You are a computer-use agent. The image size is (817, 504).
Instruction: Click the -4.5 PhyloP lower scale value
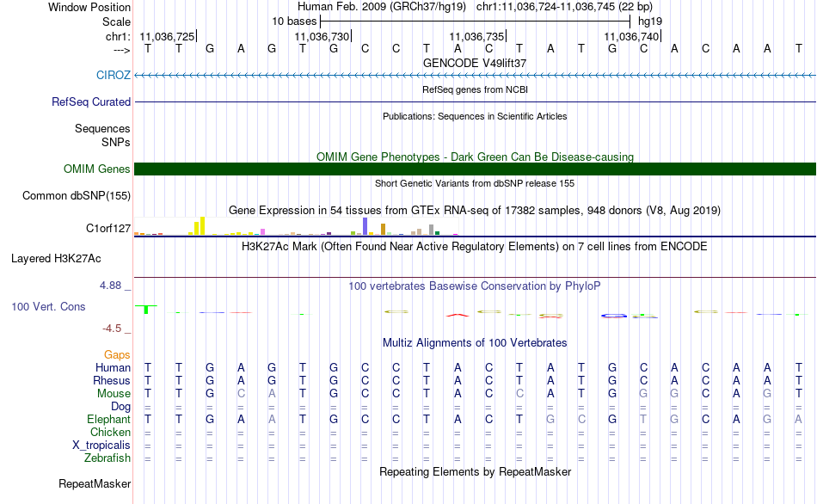click(x=112, y=329)
